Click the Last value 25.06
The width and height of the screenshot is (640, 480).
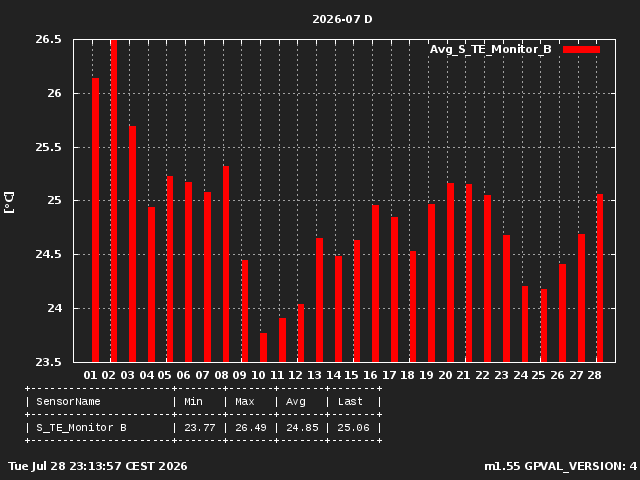pos(353,428)
